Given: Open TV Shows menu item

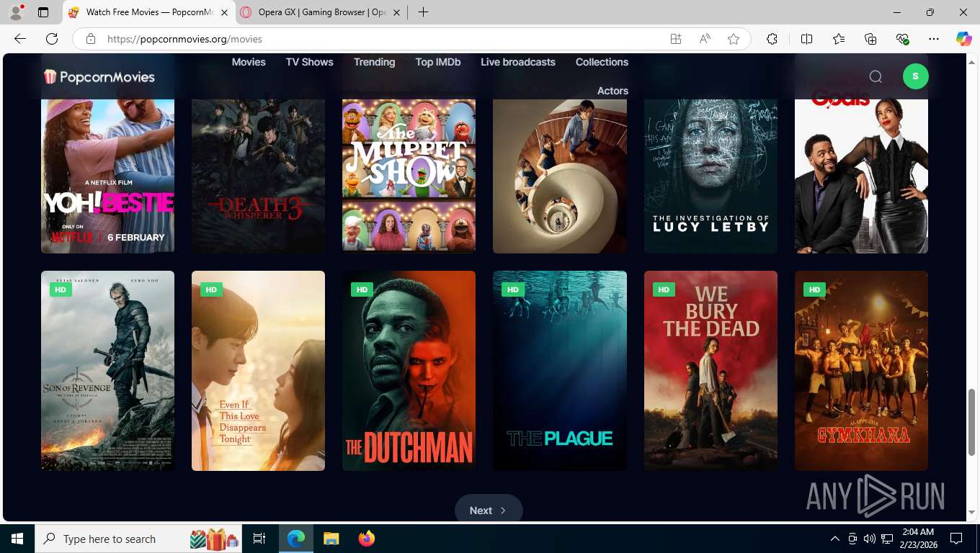Looking at the screenshot, I should (x=309, y=62).
